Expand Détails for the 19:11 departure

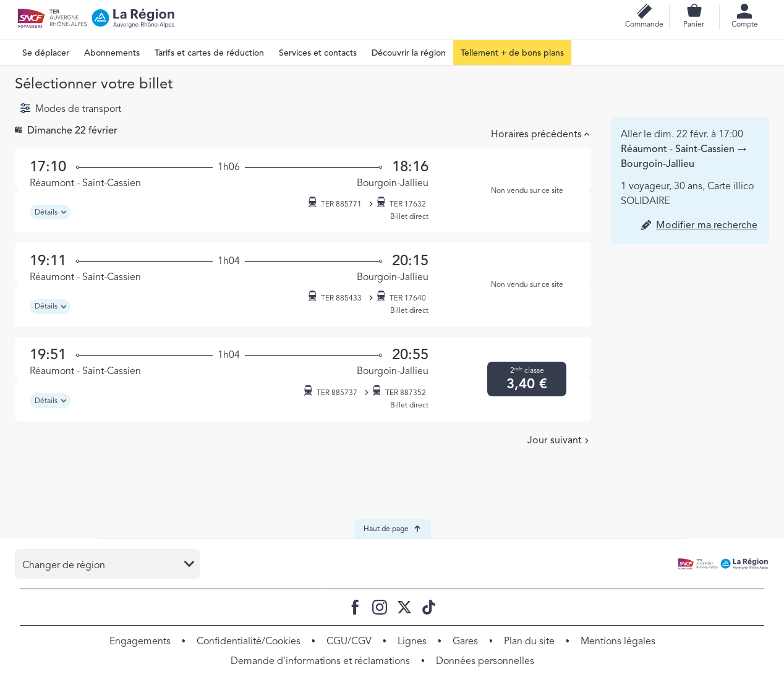tap(50, 307)
